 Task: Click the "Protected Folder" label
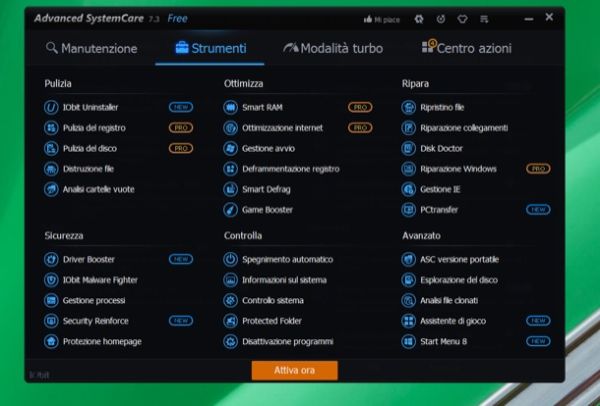[x=272, y=321]
